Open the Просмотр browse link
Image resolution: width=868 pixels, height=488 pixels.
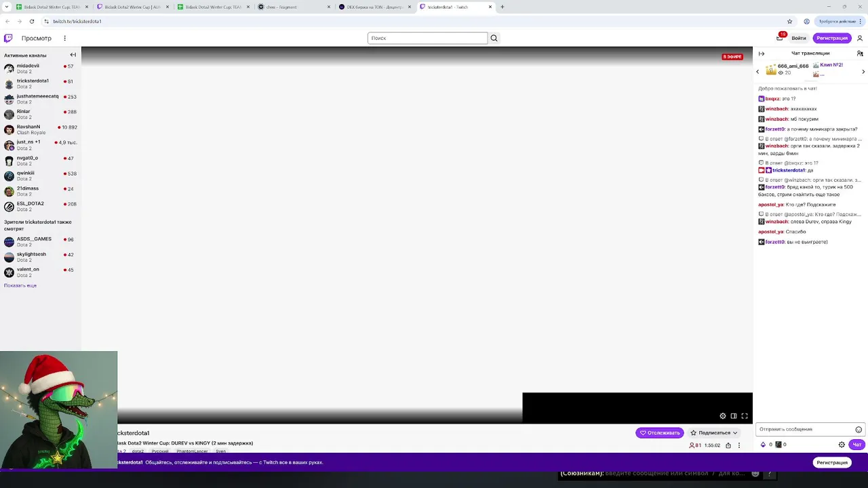coord(36,38)
